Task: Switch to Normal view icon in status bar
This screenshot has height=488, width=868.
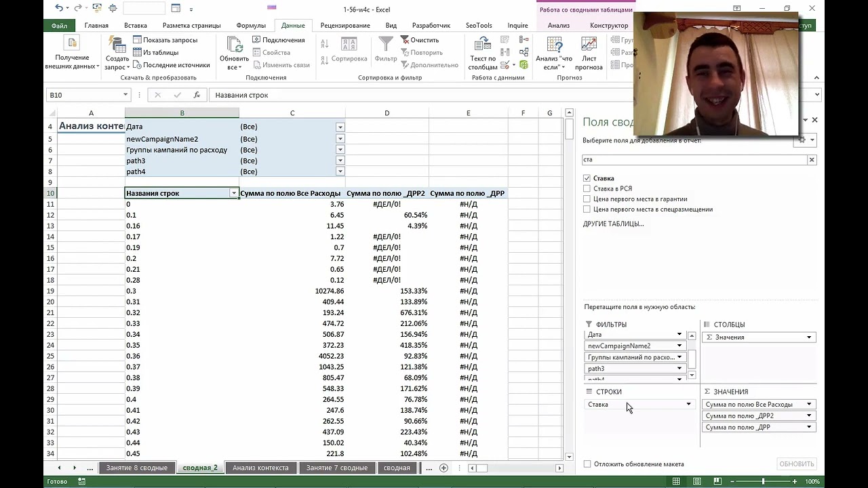Action: click(676, 481)
